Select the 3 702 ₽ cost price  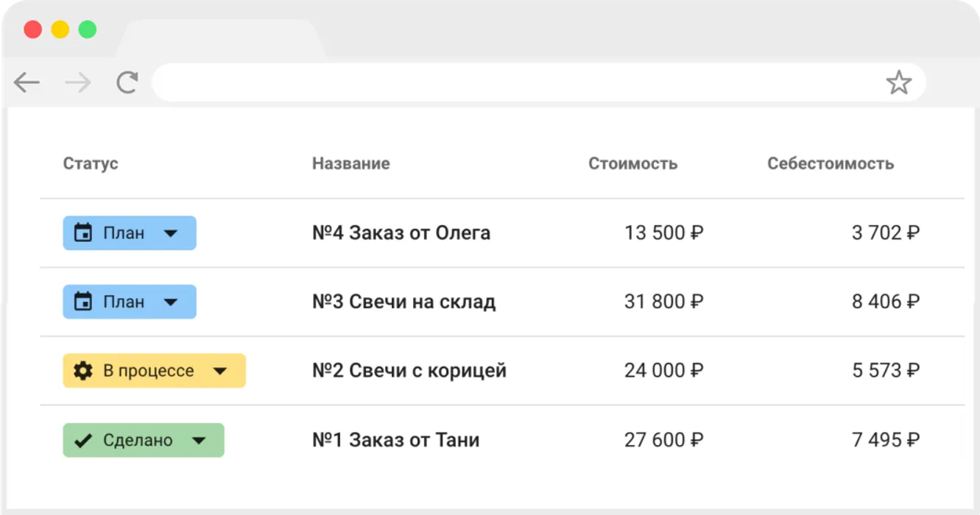(x=886, y=233)
